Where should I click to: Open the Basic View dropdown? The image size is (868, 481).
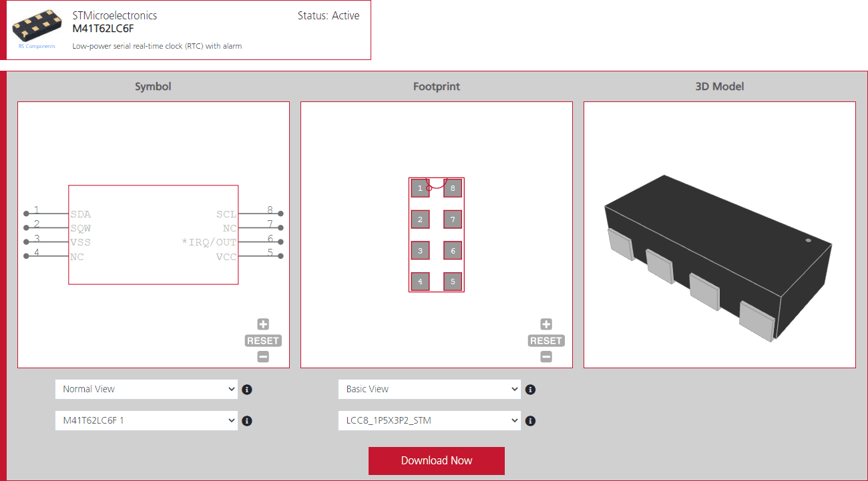pos(429,389)
